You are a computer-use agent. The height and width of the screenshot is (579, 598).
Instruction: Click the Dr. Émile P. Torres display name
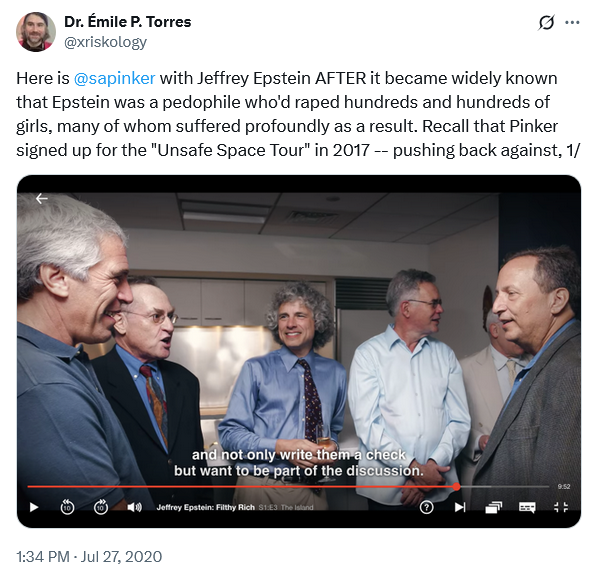coord(127,22)
